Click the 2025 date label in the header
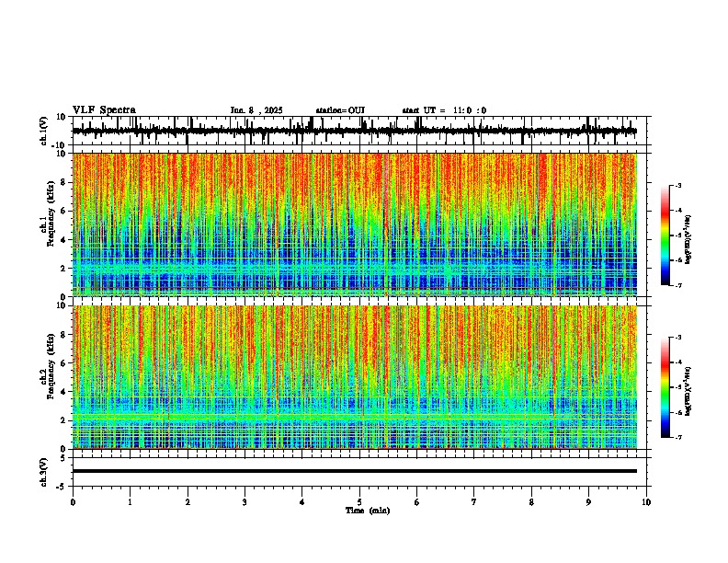The image size is (728, 563). click(x=256, y=110)
